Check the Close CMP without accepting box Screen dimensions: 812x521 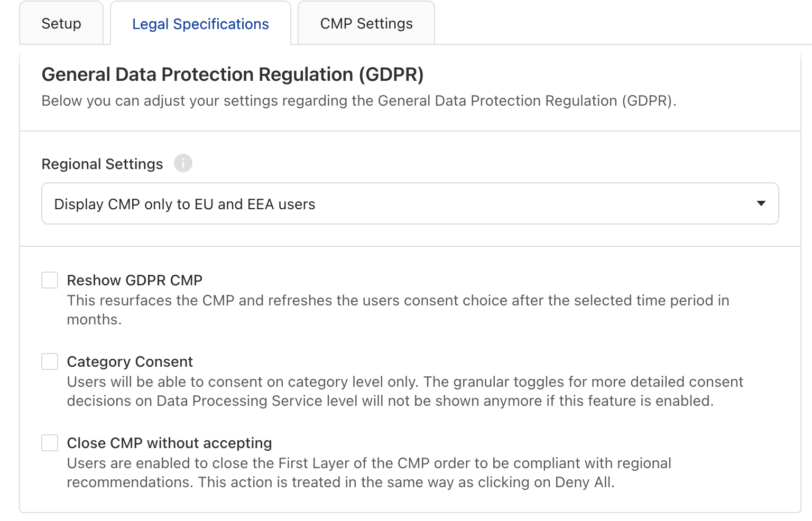(x=50, y=443)
